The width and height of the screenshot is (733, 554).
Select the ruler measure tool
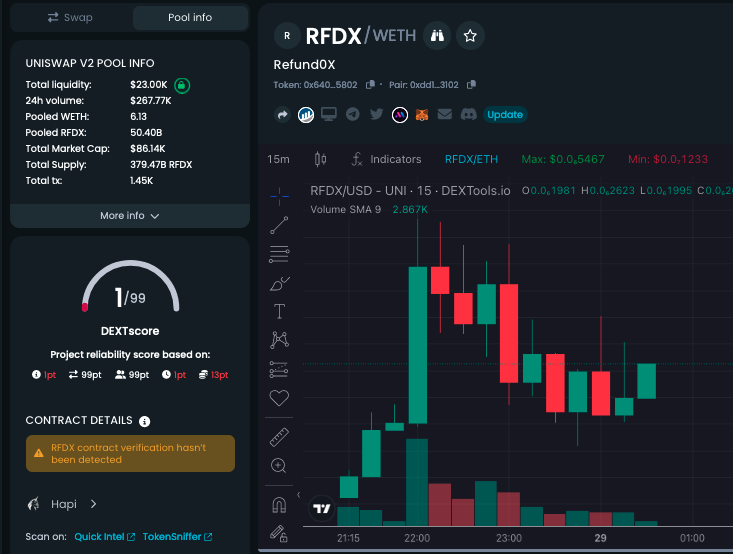point(279,437)
